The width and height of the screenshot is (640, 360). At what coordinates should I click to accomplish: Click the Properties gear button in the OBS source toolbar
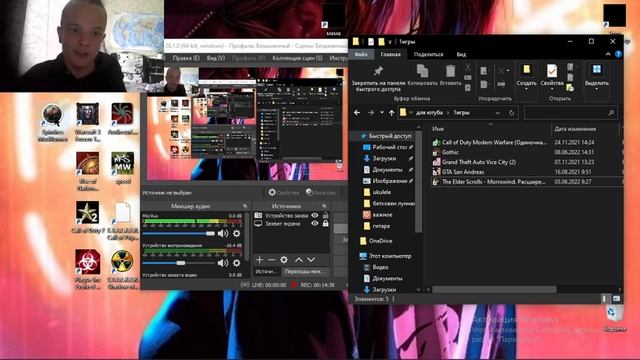(284, 192)
